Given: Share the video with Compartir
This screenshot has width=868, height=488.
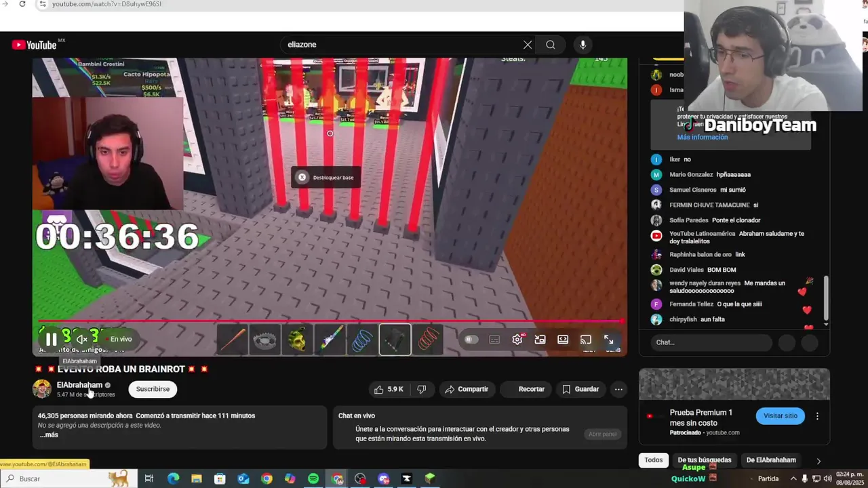Looking at the screenshot, I should tap(467, 389).
